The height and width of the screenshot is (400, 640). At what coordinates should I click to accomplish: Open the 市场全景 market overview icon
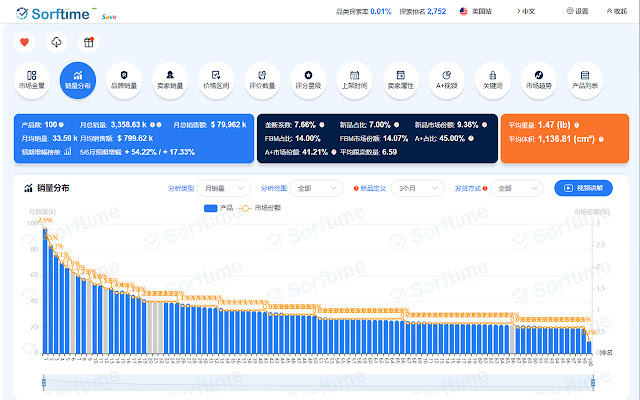[x=32, y=76]
